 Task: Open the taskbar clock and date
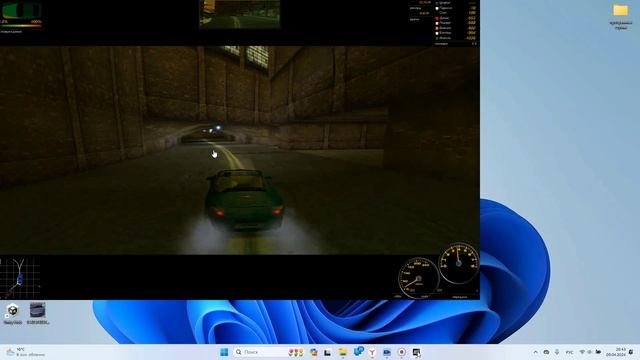pyautogui.click(x=616, y=352)
